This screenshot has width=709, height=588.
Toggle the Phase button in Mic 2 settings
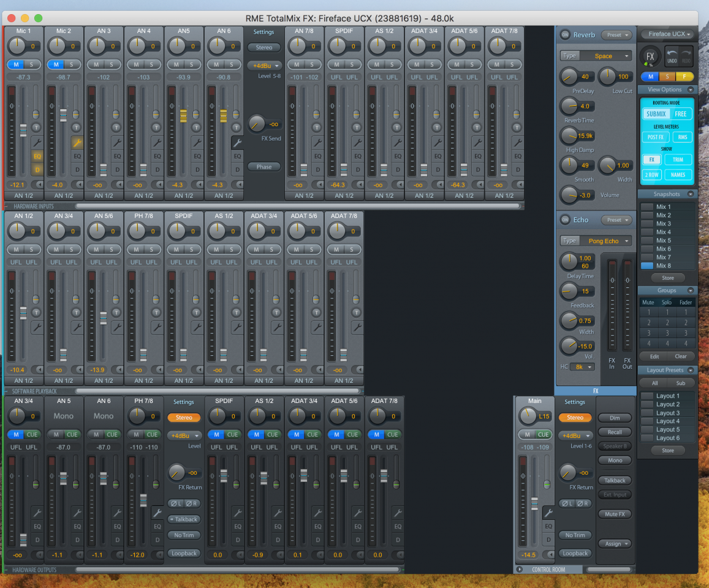coord(264,167)
